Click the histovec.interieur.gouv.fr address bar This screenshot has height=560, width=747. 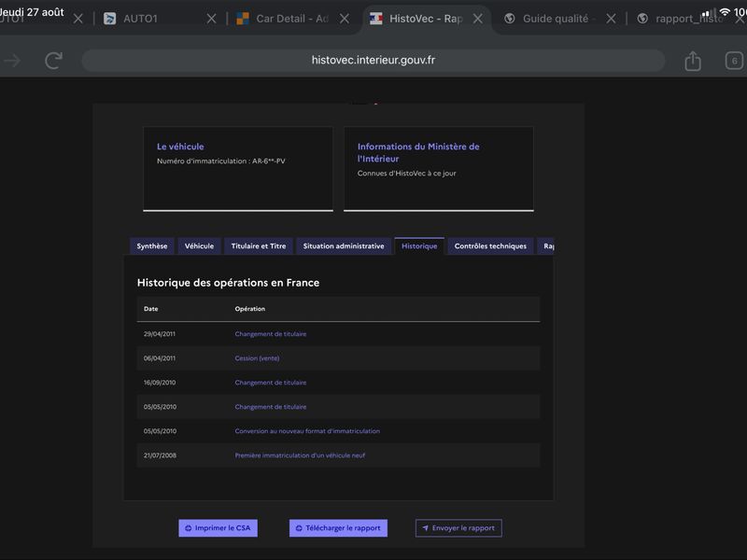click(x=373, y=61)
